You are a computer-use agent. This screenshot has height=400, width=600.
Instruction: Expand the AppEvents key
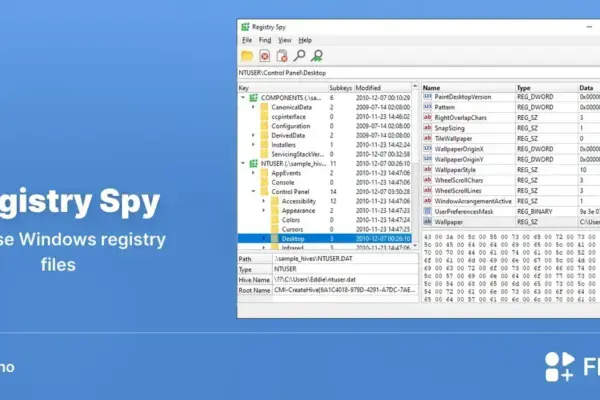pyautogui.click(x=253, y=173)
